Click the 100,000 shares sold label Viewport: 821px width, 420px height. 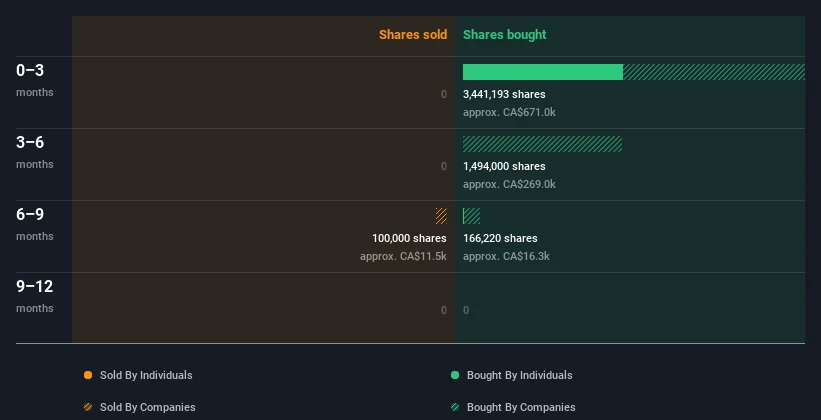(409, 238)
